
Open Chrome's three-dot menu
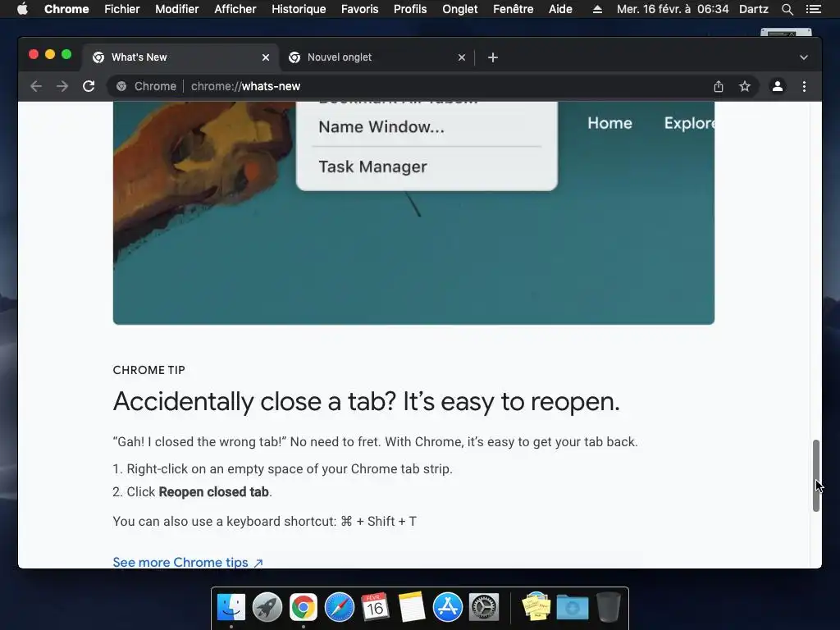pos(804,86)
